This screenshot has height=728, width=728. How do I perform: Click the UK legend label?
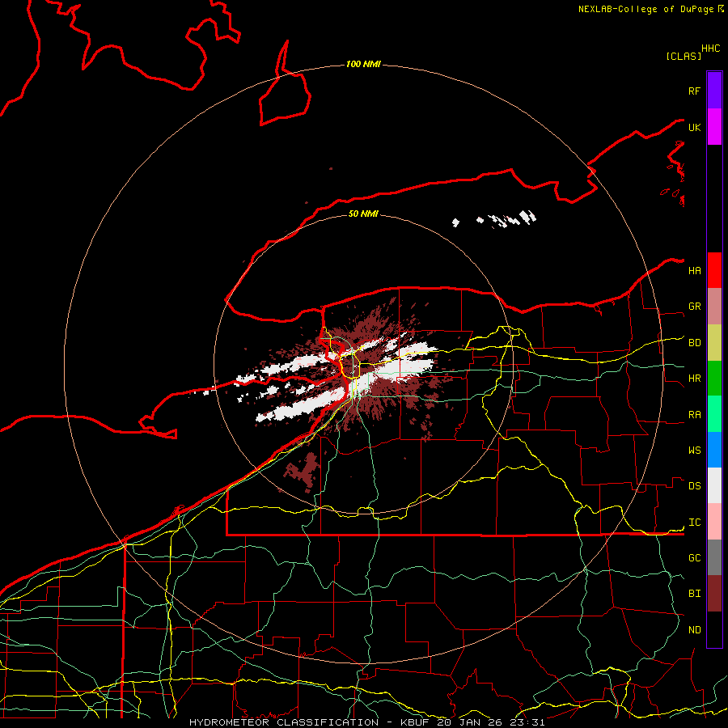coord(694,127)
